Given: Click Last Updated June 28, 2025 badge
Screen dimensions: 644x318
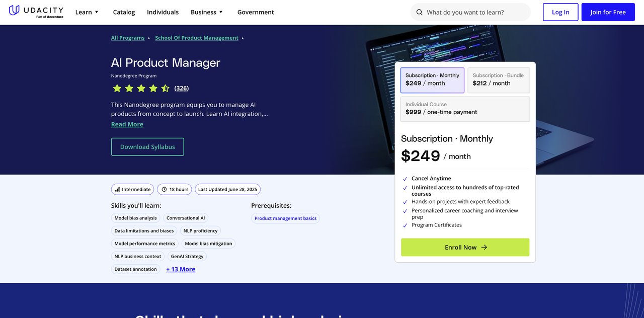Looking at the screenshot, I should pos(227,190).
